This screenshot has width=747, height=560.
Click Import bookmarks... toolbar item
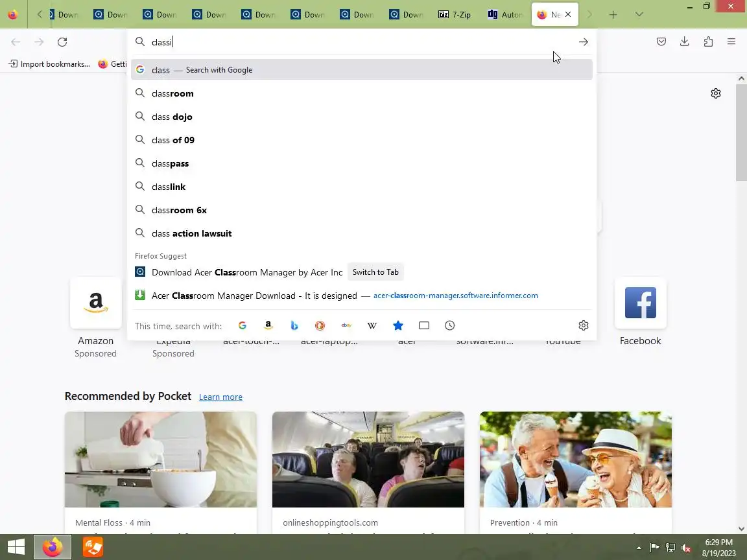click(49, 64)
